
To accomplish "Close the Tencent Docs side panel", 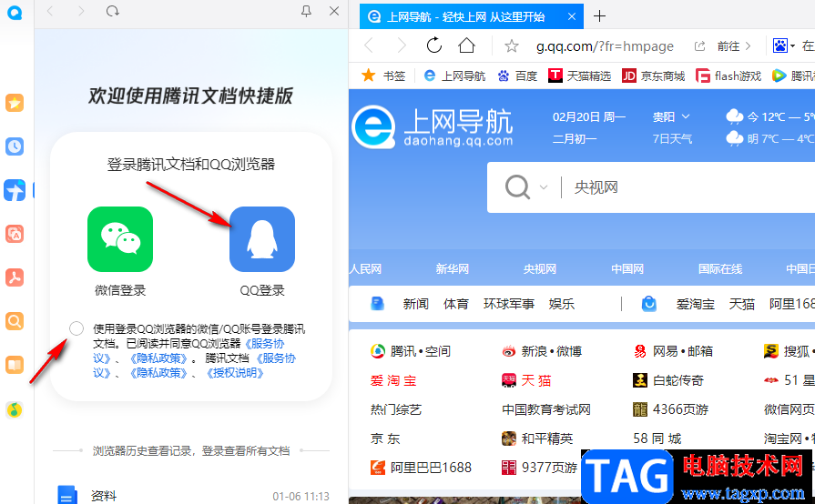I will pyautogui.click(x=334, y=11).
